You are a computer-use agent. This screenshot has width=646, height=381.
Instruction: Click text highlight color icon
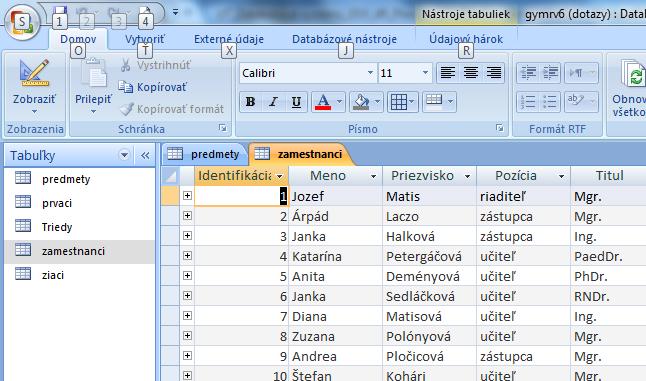[x=576, y=101]
